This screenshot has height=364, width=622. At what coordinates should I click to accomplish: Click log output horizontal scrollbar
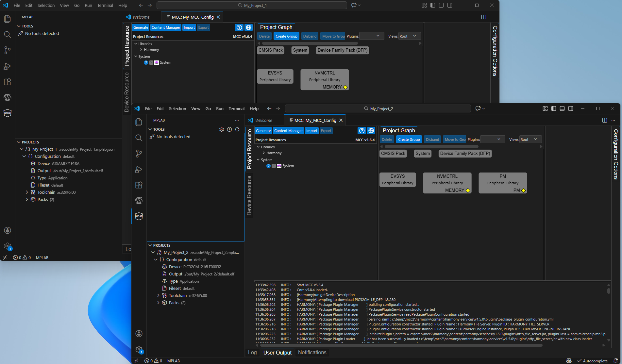(401, 345)
